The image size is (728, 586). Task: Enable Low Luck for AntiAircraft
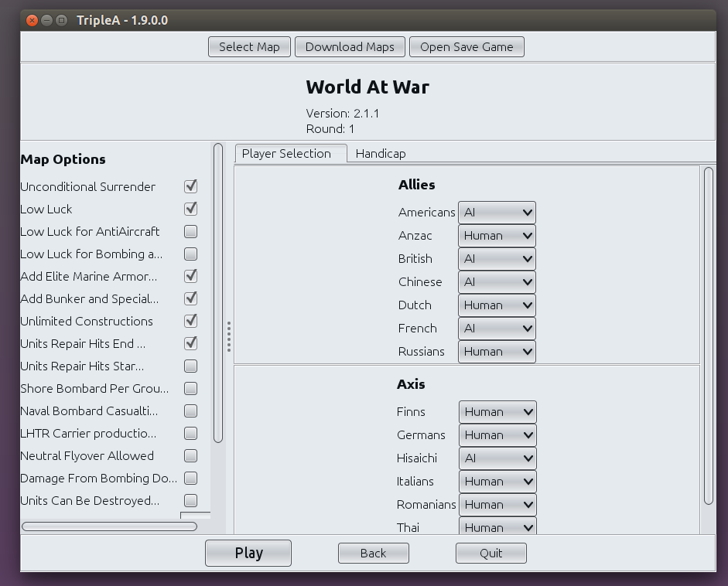191,231
